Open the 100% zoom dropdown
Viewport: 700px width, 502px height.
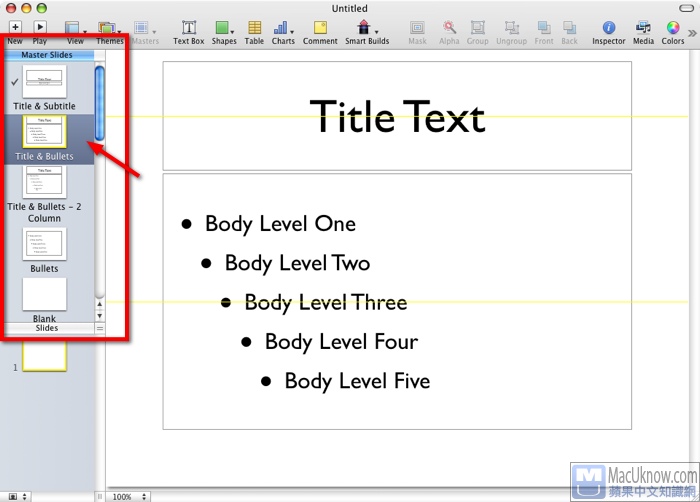[x=129, y=497]
